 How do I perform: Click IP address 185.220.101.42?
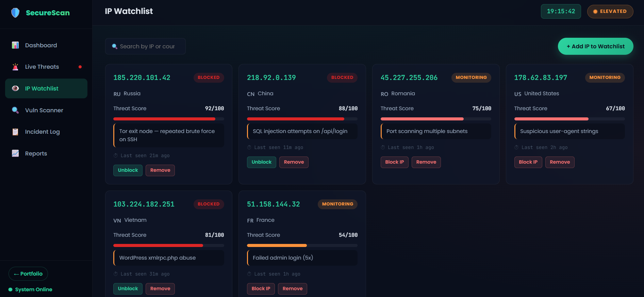tap(142, 78)
